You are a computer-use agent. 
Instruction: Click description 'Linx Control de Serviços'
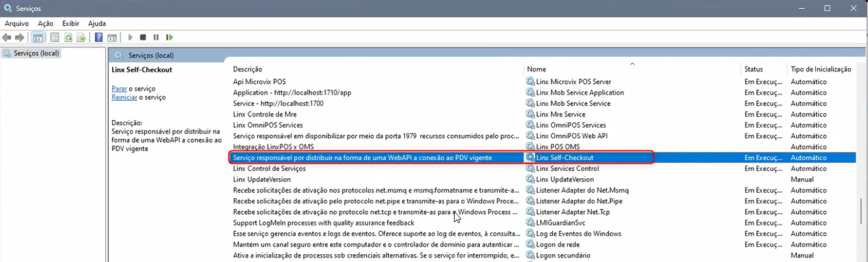tap(269, 169)
